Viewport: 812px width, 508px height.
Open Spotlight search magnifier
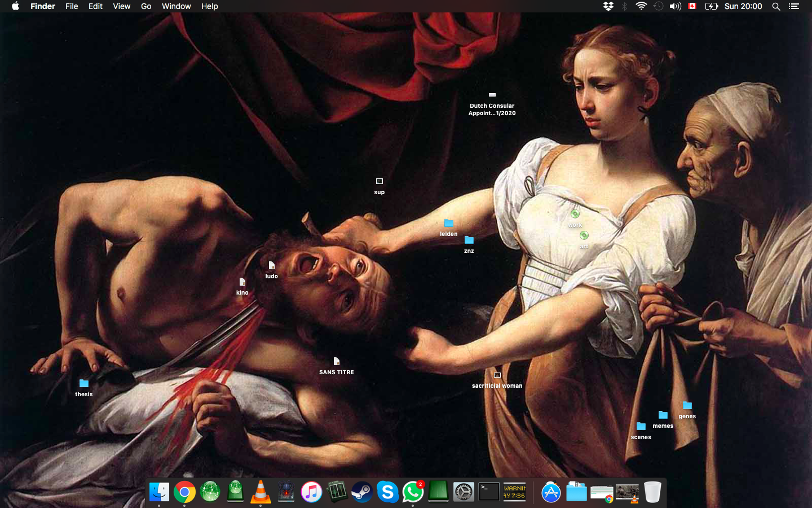tap(776, 6)
